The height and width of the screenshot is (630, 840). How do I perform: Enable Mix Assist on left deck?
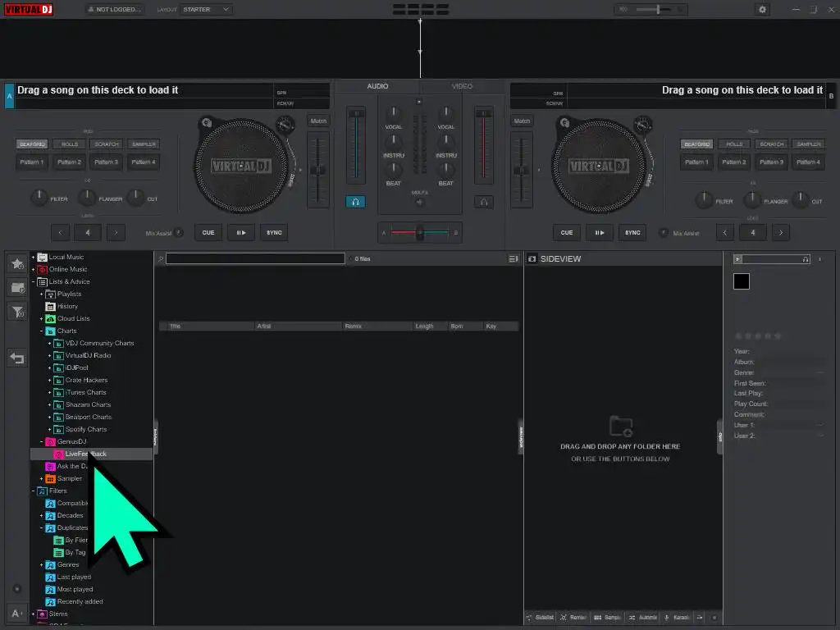179,232
